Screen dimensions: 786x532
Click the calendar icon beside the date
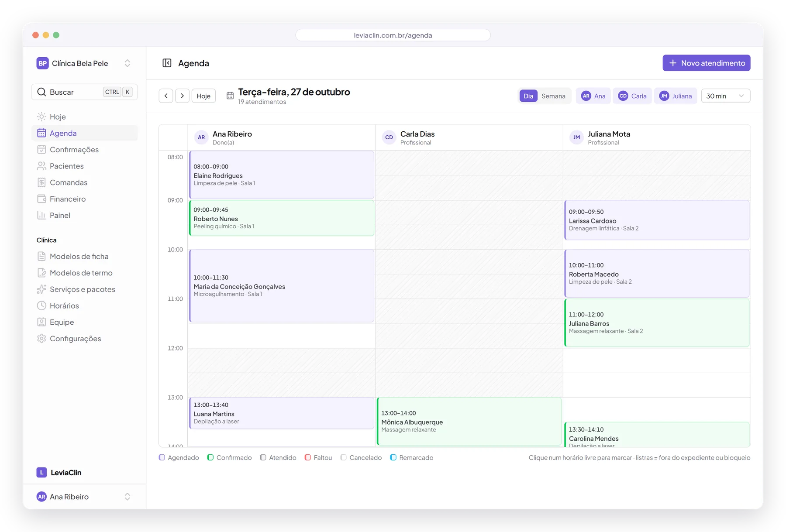coord(230,96)
